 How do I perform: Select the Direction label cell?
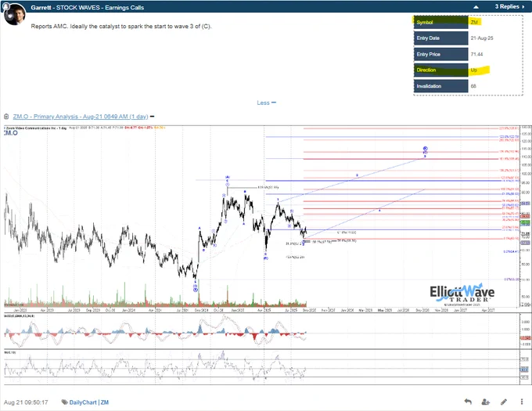tap(440, 70)
